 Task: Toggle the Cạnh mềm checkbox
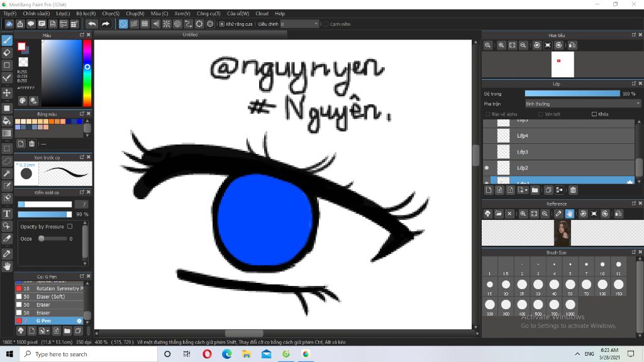click(326, 24)
